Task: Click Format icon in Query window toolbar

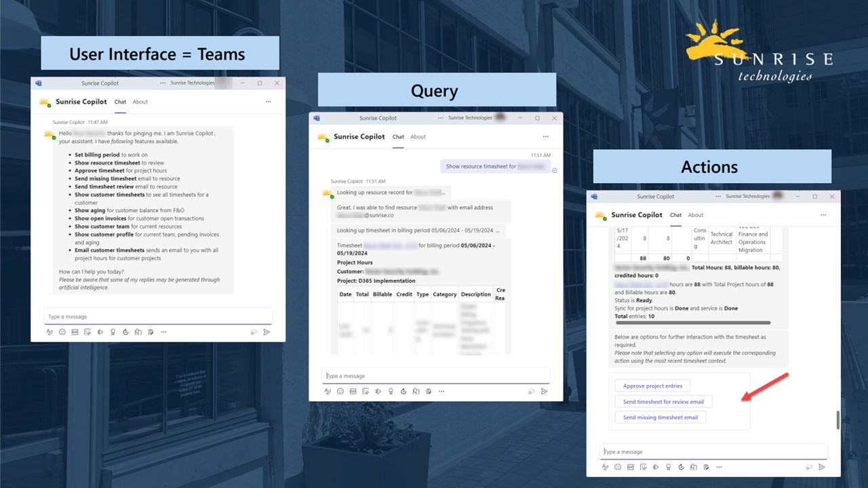Action: 328,391
